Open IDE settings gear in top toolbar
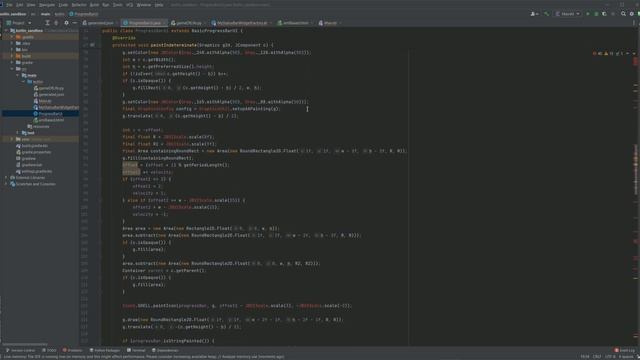Screen dimensions: 640x360 tap(631, 14)
